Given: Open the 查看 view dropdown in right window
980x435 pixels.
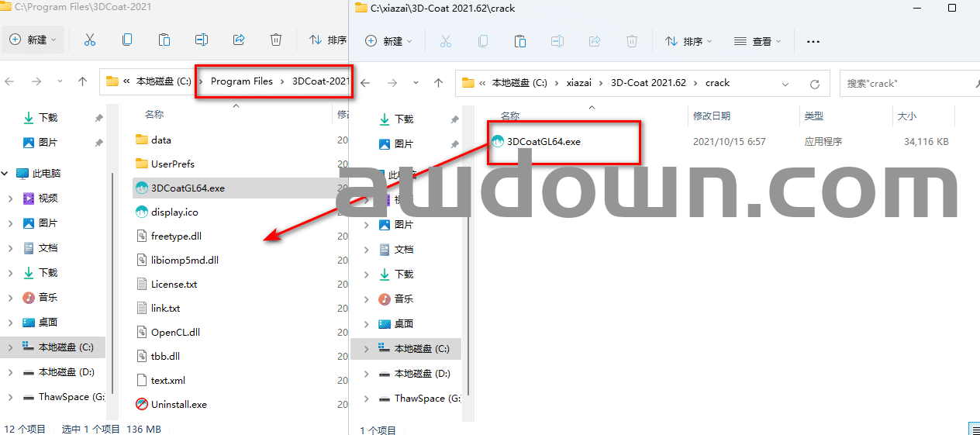Looking at the screenshot, I should pyautogui.click(x=757, y=41).
